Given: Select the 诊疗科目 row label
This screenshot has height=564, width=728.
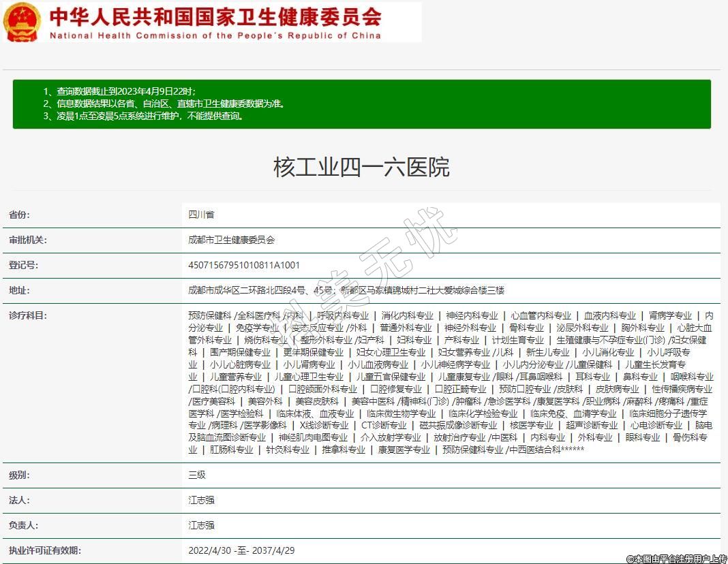Looking at the screenshot, I should click(x=27, y=315).
